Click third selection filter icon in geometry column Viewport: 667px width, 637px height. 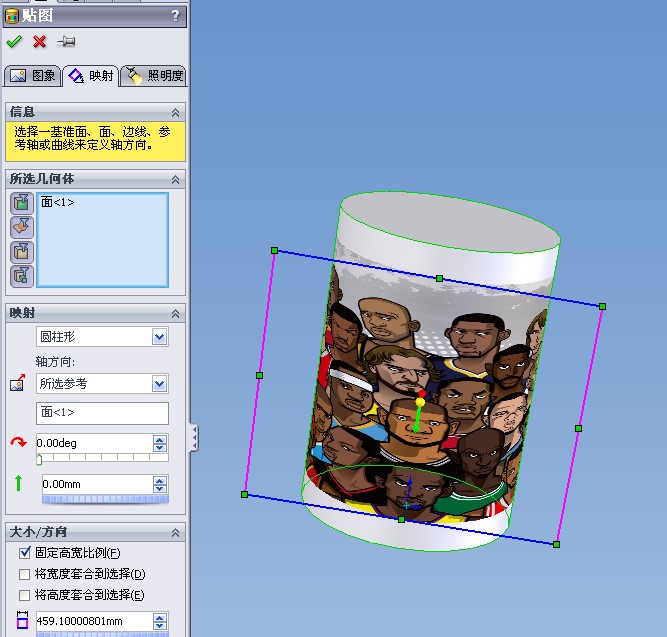22,252
